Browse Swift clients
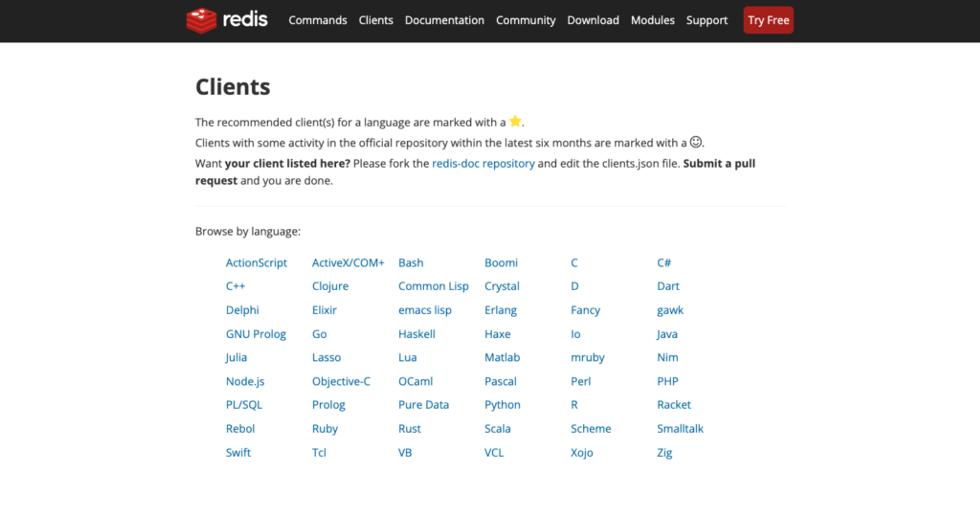This screenshot has height=514, width=980. coord(238,452)
